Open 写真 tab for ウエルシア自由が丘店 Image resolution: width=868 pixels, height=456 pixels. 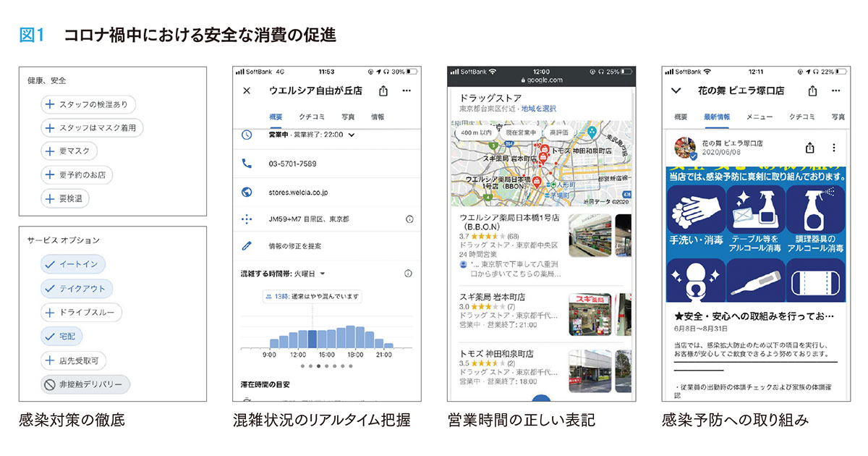coord(349,117)
